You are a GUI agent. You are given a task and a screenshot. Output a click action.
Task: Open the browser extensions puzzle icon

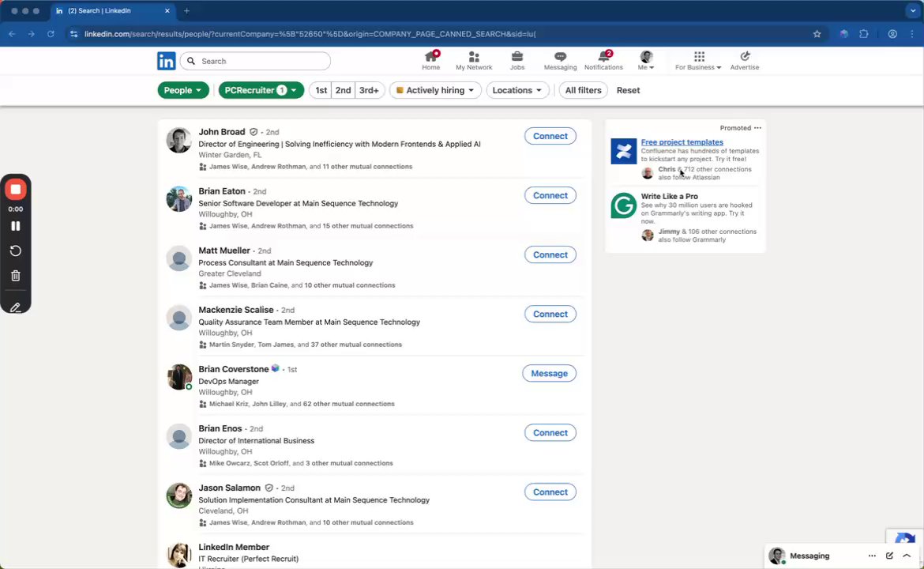tap(864, 34)
